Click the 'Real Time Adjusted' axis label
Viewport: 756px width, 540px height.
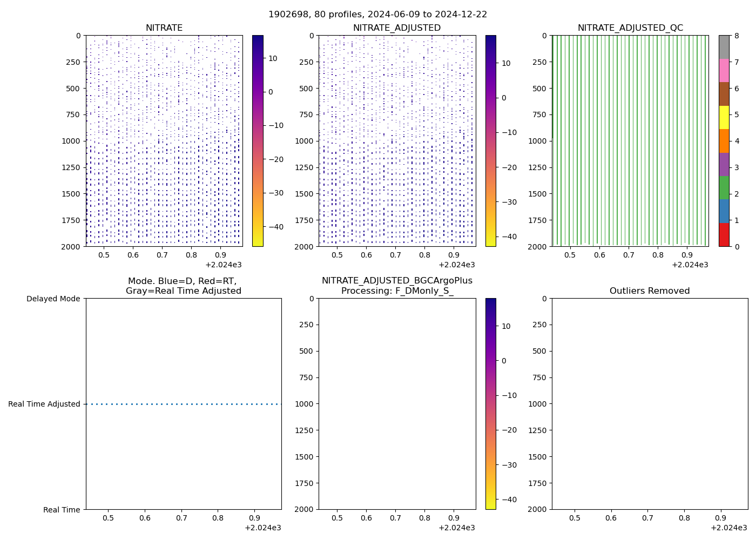pos(44,404)
